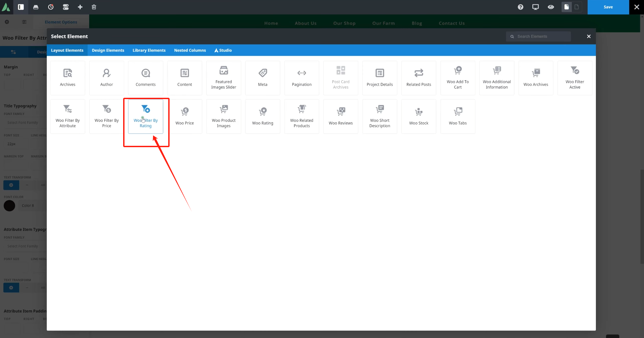Toggle the sidebar panel icon in top toolbar
The width and height of the screenshot is (644, 338).
click(21, 7)
